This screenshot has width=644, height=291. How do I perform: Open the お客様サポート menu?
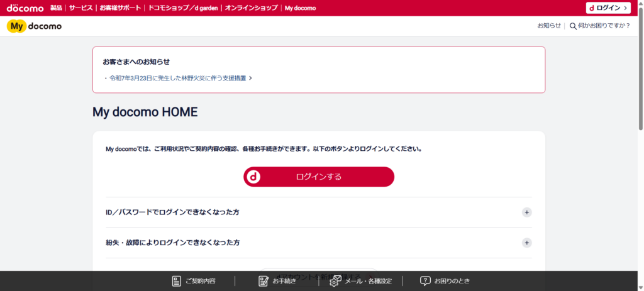coord(120,8)
